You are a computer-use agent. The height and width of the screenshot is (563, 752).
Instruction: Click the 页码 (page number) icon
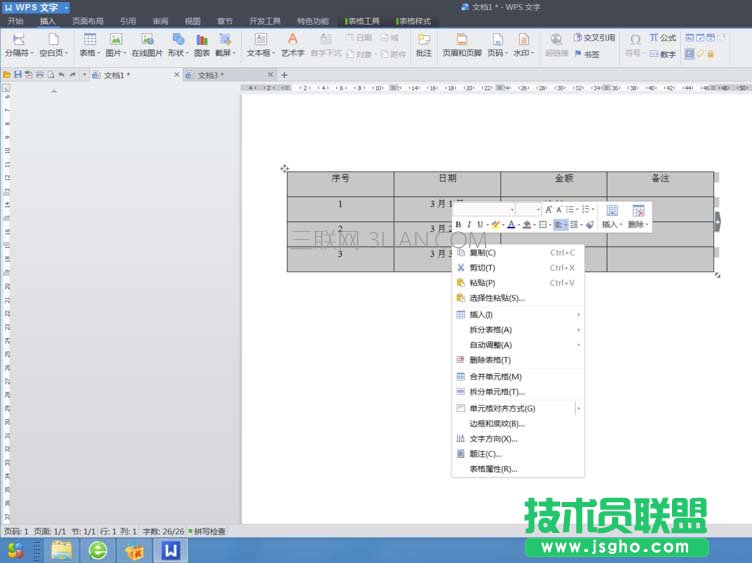click(497, 40)
